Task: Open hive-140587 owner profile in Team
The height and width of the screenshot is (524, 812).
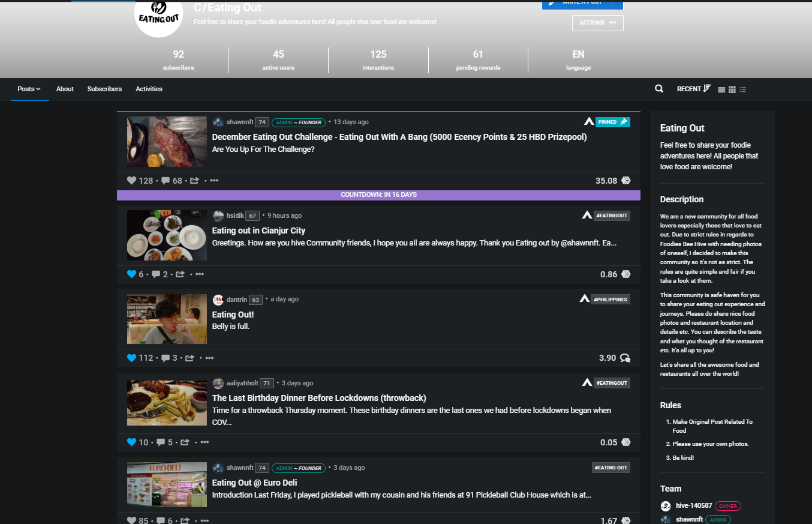Action: point(693,506)
